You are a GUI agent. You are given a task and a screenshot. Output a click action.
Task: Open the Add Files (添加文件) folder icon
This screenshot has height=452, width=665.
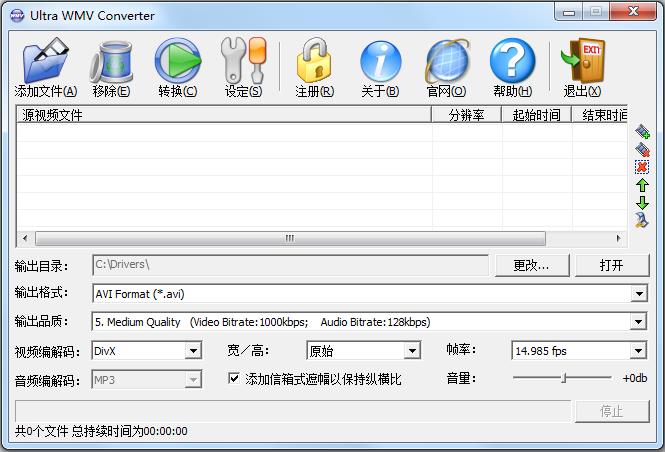pyautogui.click(x=46, y=60)
